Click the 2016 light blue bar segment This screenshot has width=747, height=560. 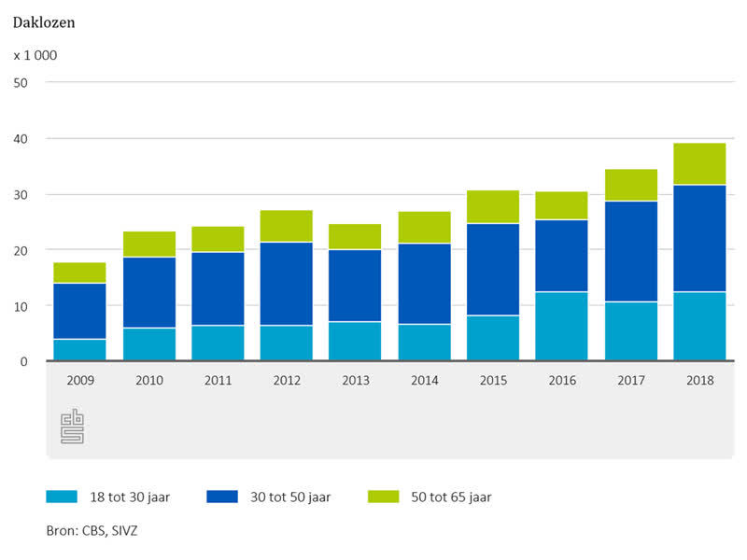pos(561,326)
